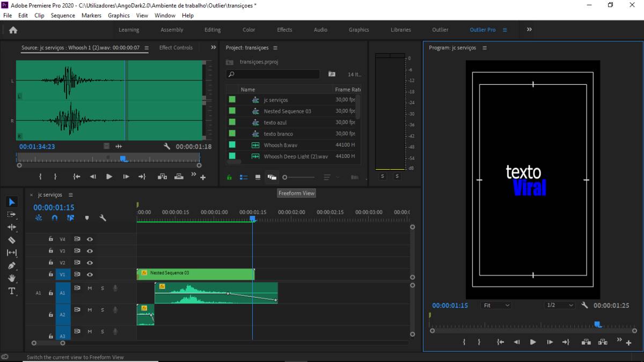The image size is (644, 362).
Task: Switch to the Effect Controls tab
Action: pyautogui.click(x=176, y=48)
